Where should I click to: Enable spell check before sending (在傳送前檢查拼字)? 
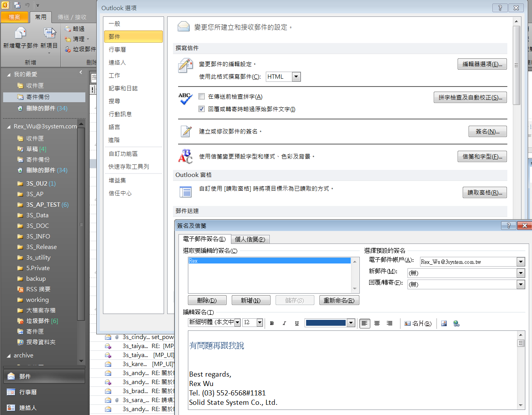click(x=202, y=96)
